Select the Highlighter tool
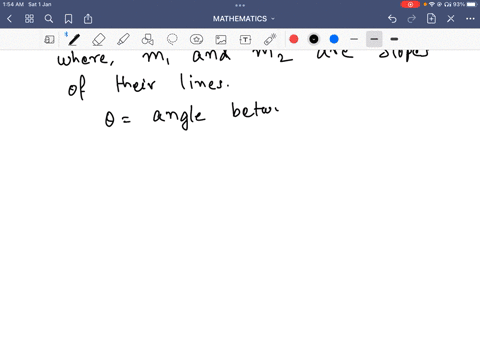This screenshot has height=360, width=480. click(x=123, y=39)
